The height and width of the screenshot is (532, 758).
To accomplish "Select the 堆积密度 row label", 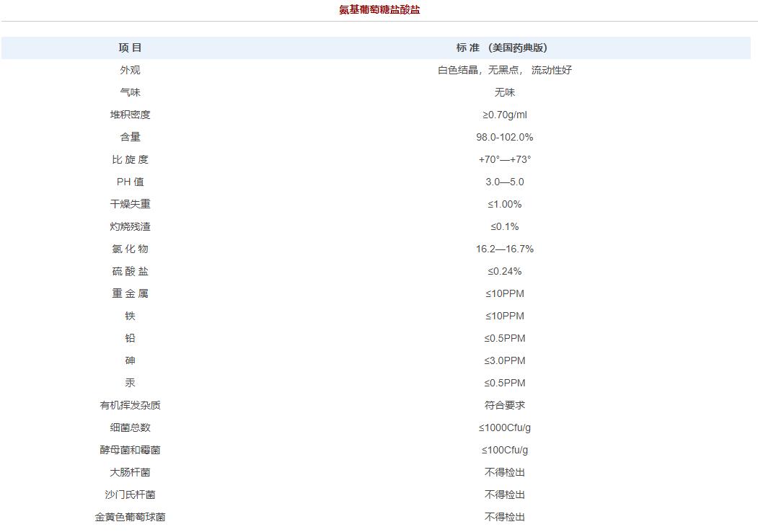I will click(x=130, y=115).
